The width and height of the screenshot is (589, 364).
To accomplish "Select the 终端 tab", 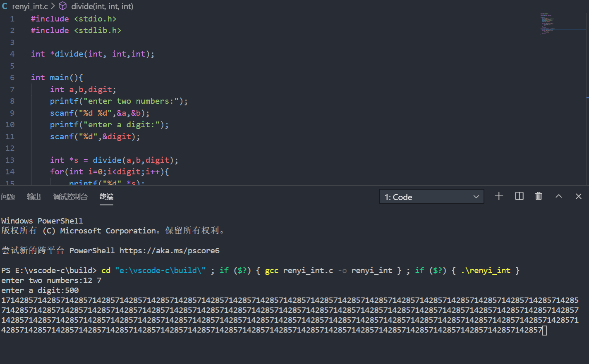I will click(106, 197).
